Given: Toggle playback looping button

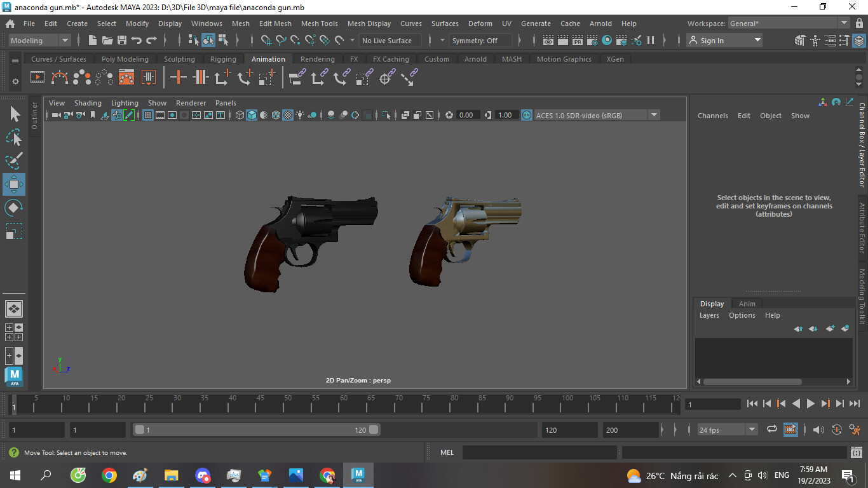Looking at the screenshot, I should click(772, 430).
